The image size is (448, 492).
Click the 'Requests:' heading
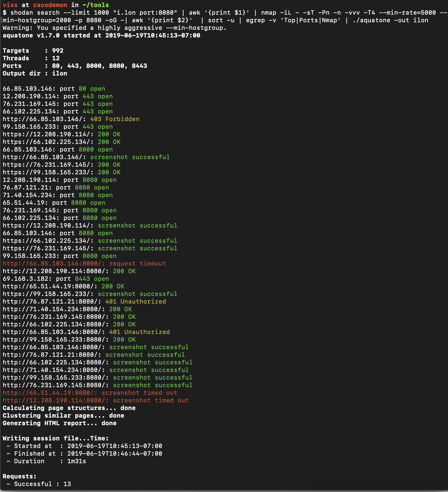coord(20,476)
